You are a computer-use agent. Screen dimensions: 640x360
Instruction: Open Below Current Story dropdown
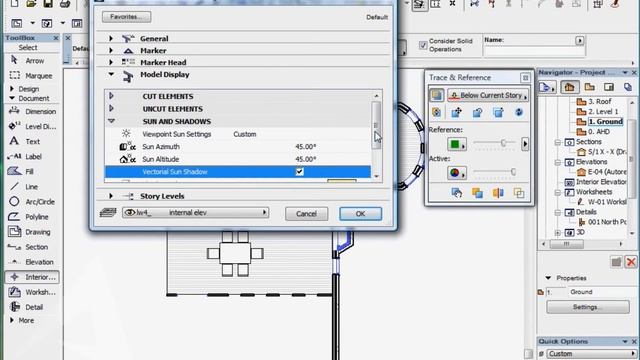[488, 96]
